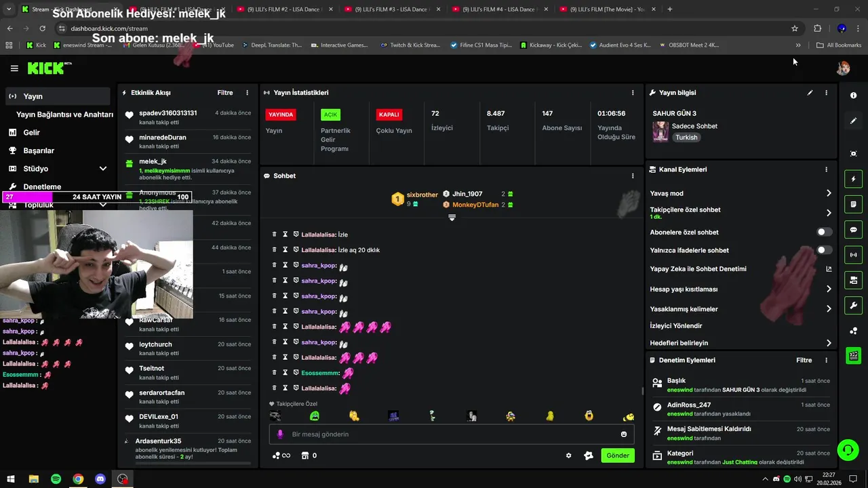
Task: Switch to LILI's FILM [The Movie] tab
Action: pyautogui.click(x=607, y=9)
